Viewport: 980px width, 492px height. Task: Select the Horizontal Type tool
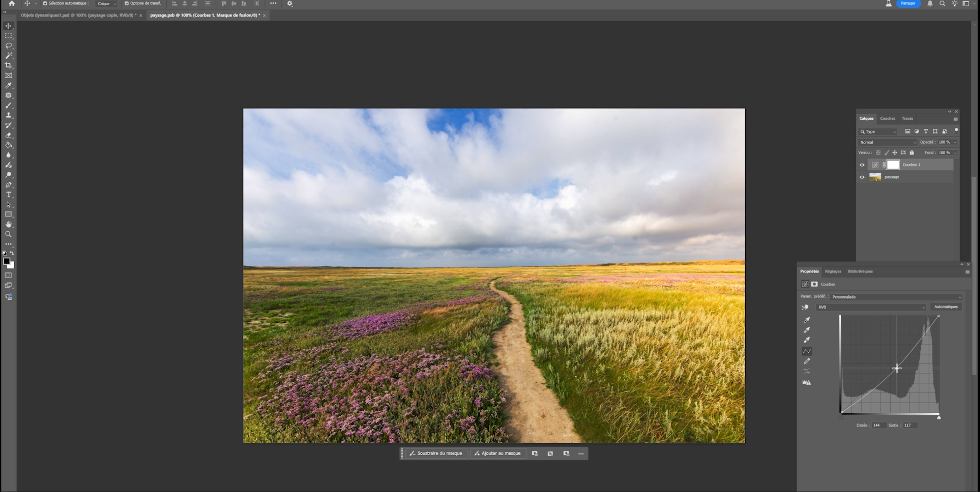(8, 195)
